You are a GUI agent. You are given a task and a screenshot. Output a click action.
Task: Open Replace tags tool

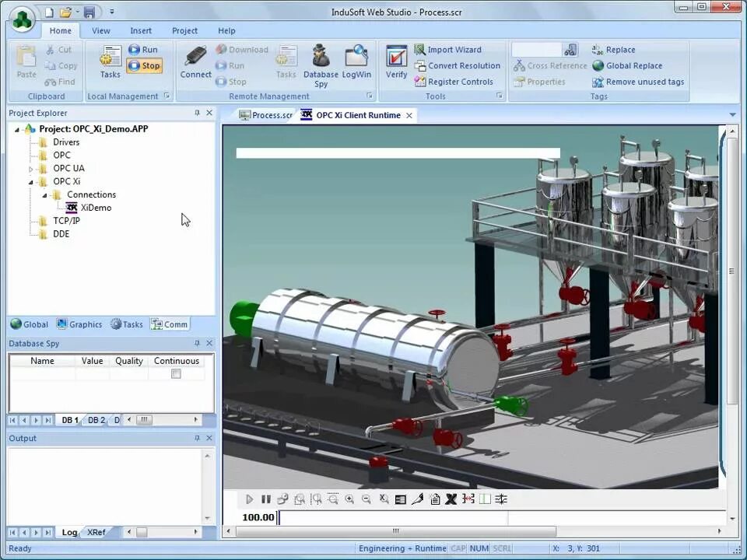coord(614,50)
